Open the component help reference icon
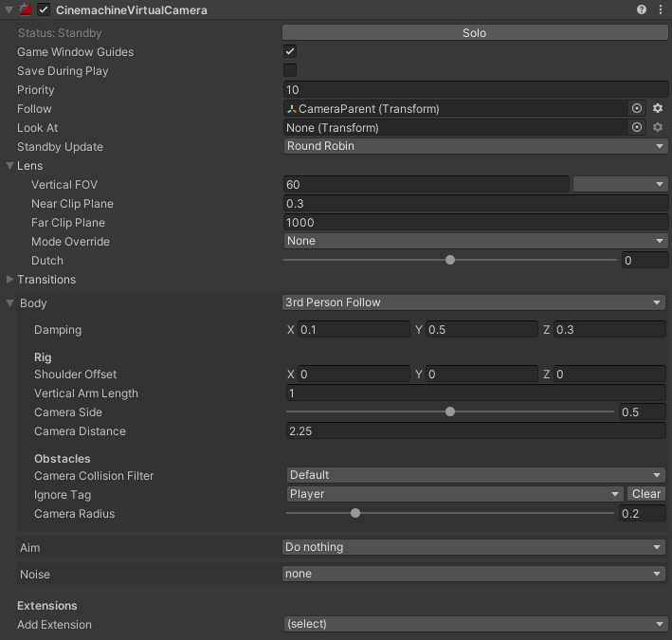 coord(642,9)
